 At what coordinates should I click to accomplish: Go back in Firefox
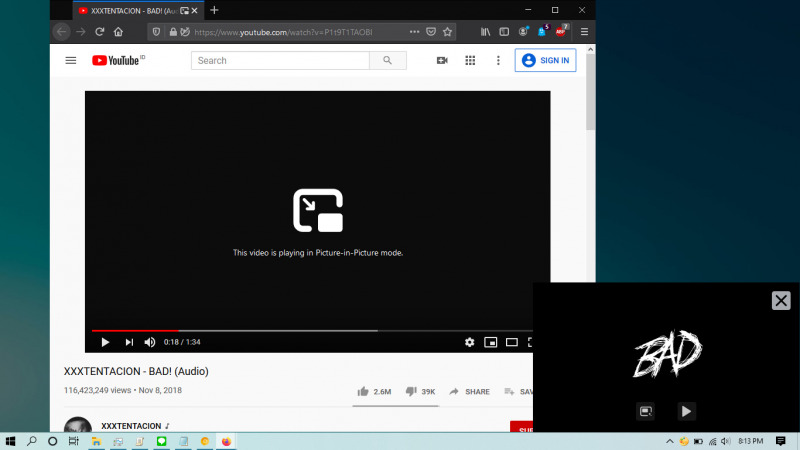click(62, 32)
